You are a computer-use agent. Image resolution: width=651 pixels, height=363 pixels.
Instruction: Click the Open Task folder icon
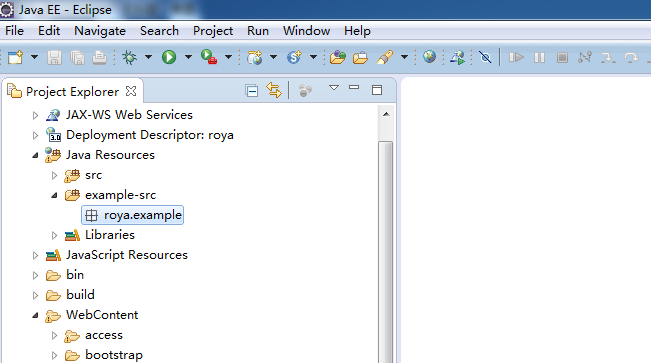coord(360,57)
